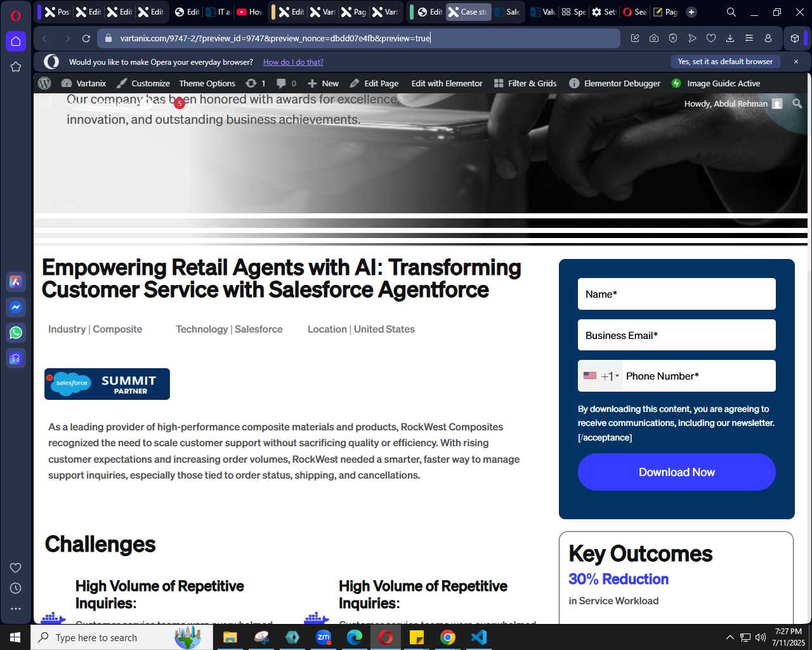Screen dimensions: 812x650
Task: Open Aria AI icon in sidebar
Action: coord(16,282)
